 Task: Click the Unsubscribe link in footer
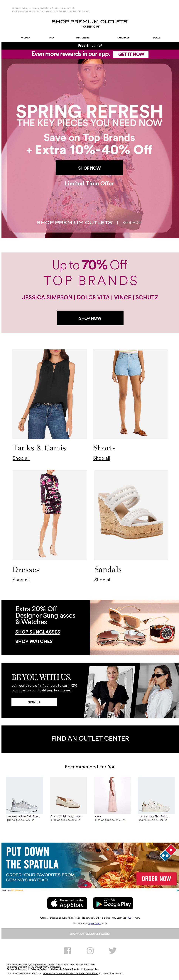point(91,969)
